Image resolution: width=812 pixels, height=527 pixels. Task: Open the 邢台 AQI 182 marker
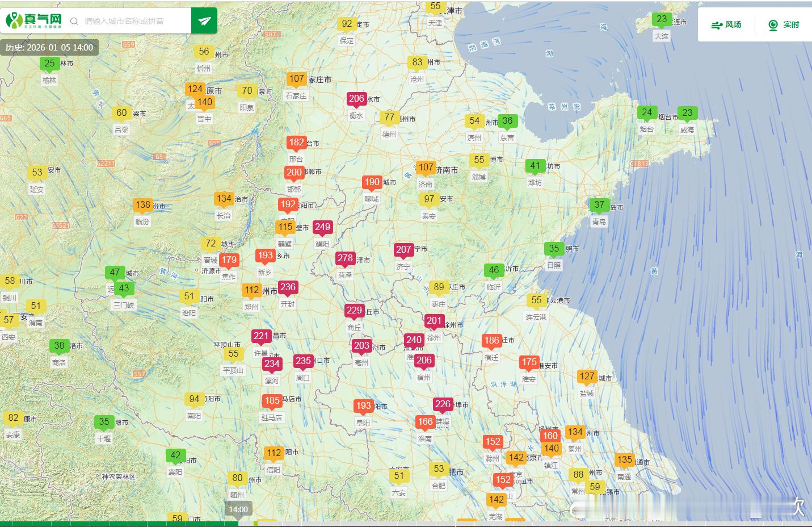click(296, 144)
